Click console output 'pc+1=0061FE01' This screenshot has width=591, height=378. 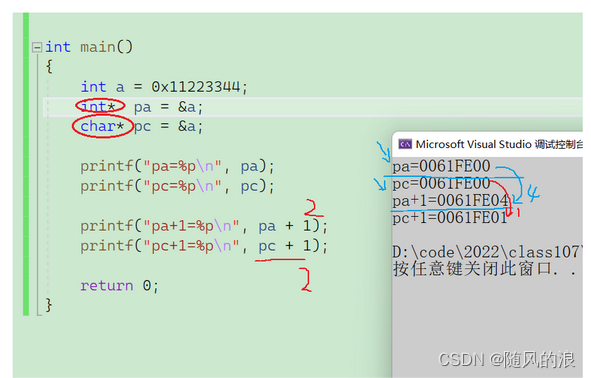pos(450,218)
